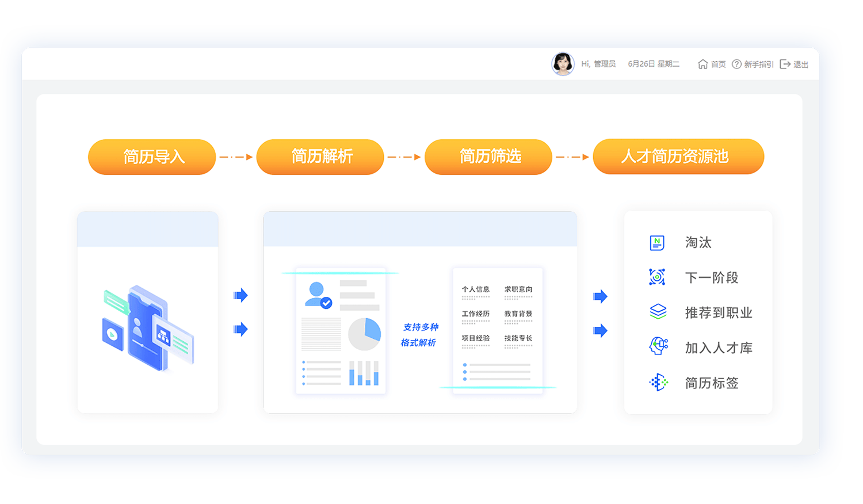The width and height of the screenshot is (863, 504).
Task: Click the logout arrow icon beside 退出
Action: (x=785, y=64)
